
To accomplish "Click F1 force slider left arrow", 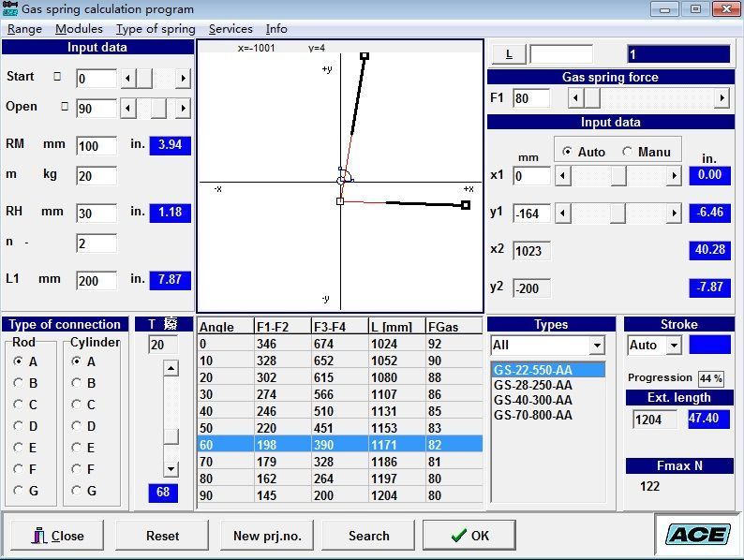I will [x=575, y=98].
